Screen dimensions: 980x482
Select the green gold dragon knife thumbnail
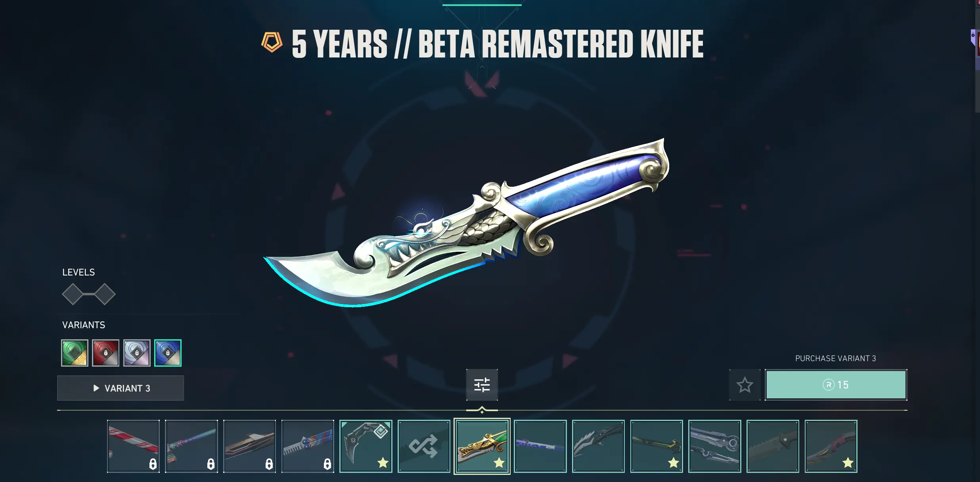click(482, 446)
